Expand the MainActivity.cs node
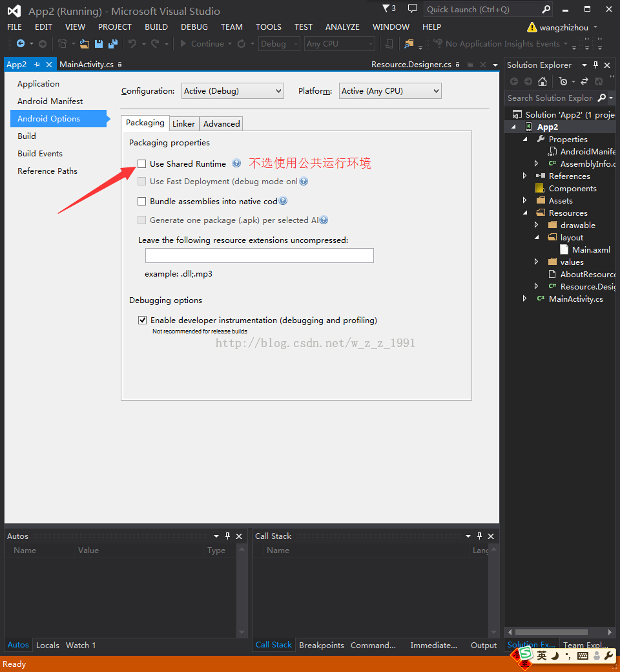620x672 pixels. pos(524,299)
